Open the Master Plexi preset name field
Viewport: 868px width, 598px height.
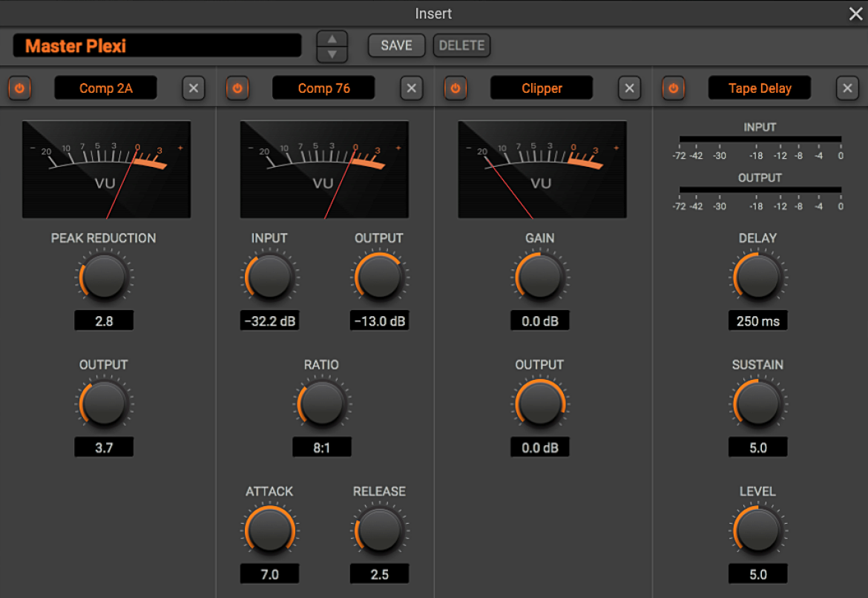point(157,45)
